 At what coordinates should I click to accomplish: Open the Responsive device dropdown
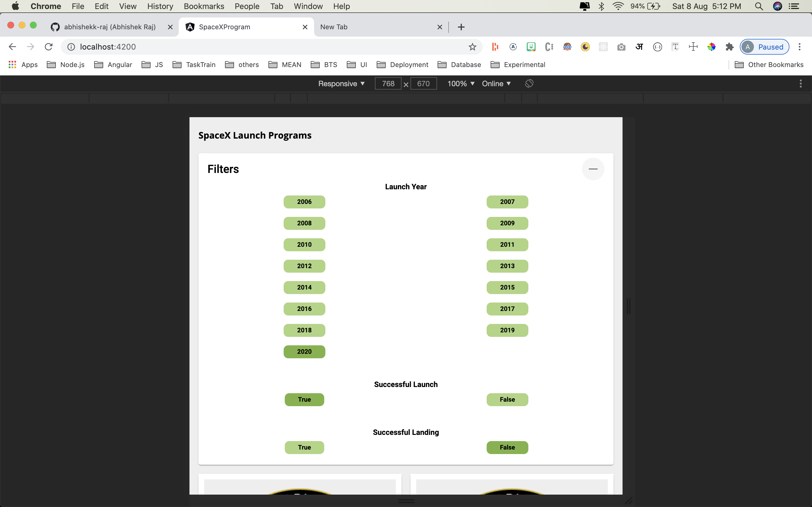coord(341,83)
